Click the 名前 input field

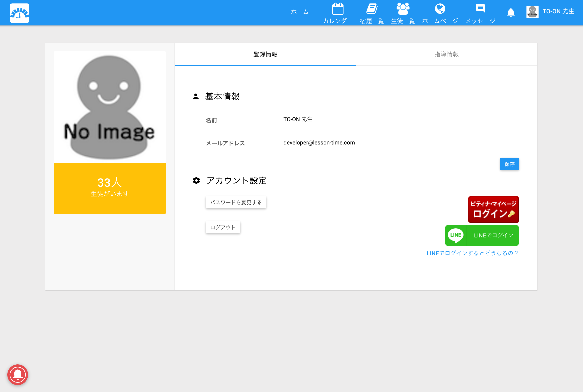[x=401, y=119]
